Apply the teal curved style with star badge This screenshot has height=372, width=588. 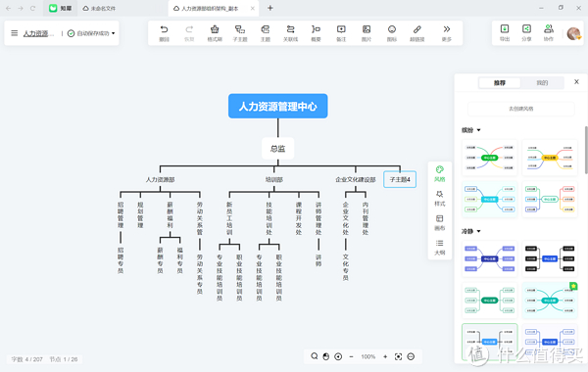pos(550,301)
